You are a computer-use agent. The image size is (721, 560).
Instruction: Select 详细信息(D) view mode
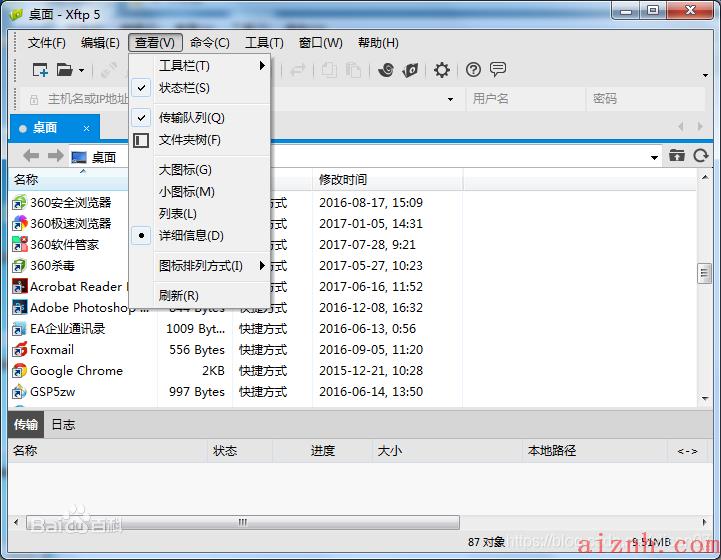(200, 235)
